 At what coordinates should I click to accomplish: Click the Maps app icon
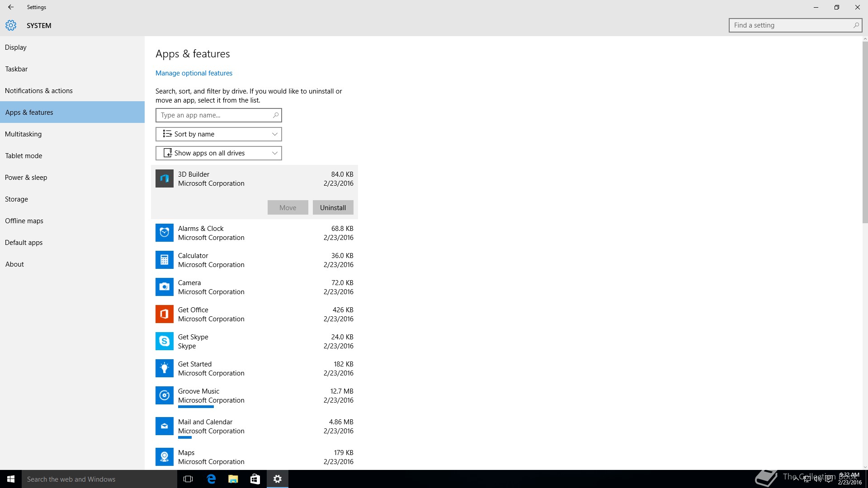(x=165, y=457)
